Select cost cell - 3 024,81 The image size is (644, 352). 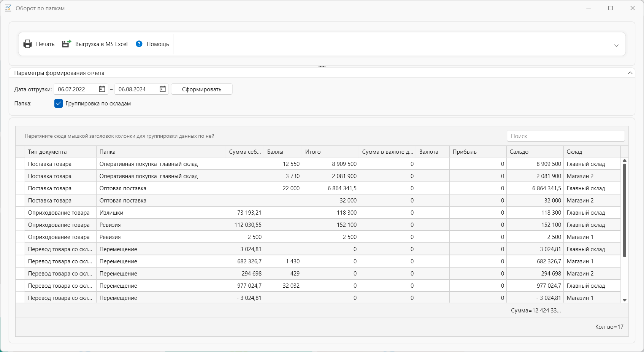[245, 298]
